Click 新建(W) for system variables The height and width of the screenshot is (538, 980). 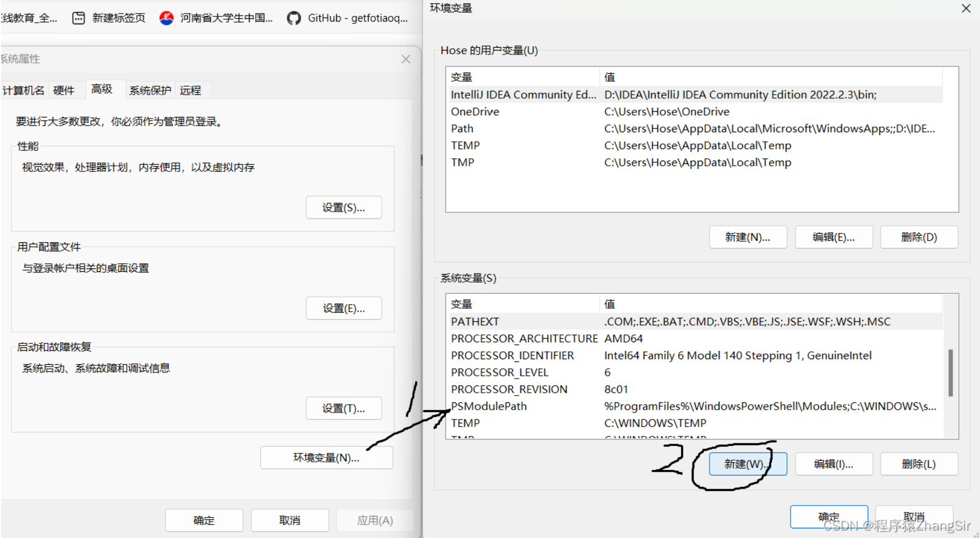748,464
